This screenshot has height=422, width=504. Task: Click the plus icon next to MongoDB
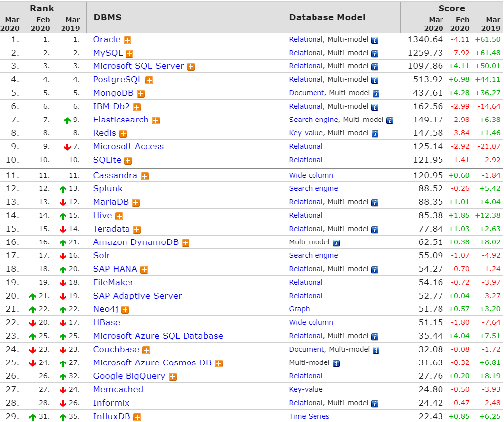click(x=141, y=94)
